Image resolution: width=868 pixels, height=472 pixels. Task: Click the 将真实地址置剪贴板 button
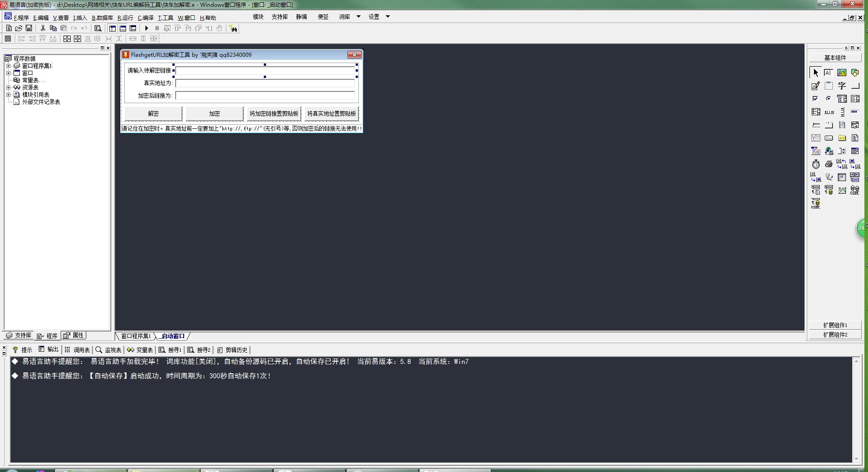332,113
